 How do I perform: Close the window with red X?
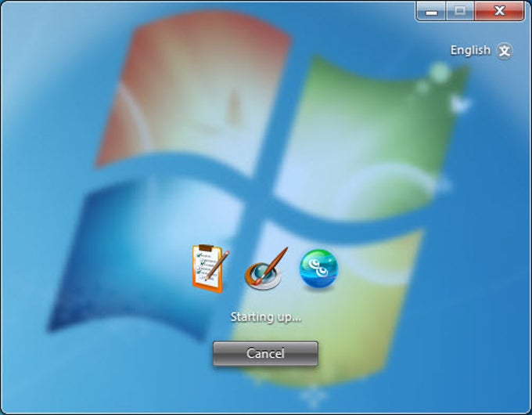click(499, 11)
